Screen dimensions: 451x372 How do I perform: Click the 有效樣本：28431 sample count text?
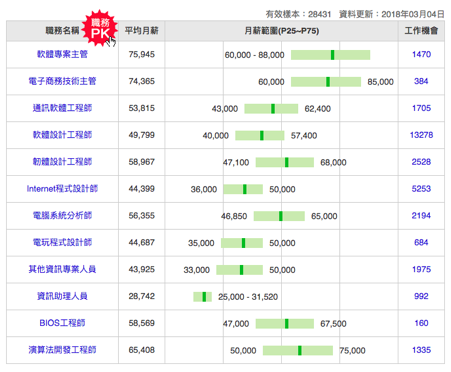pos(298,14)
